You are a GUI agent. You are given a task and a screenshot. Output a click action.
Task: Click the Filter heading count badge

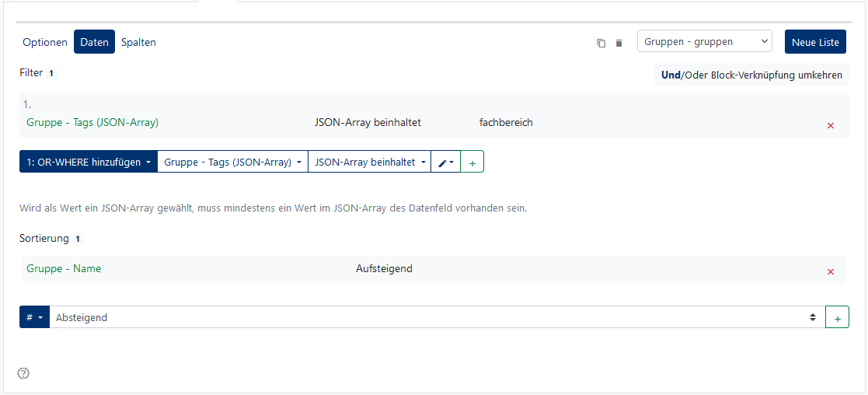coord(51,73)
